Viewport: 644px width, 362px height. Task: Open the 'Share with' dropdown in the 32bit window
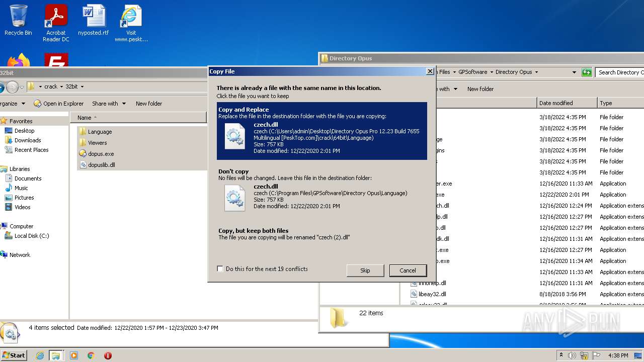[x=108, y=104]
